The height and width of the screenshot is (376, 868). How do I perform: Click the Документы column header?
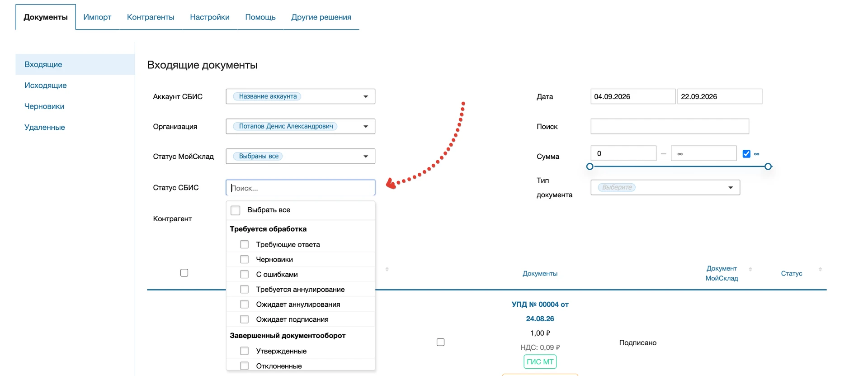[540, 273]
